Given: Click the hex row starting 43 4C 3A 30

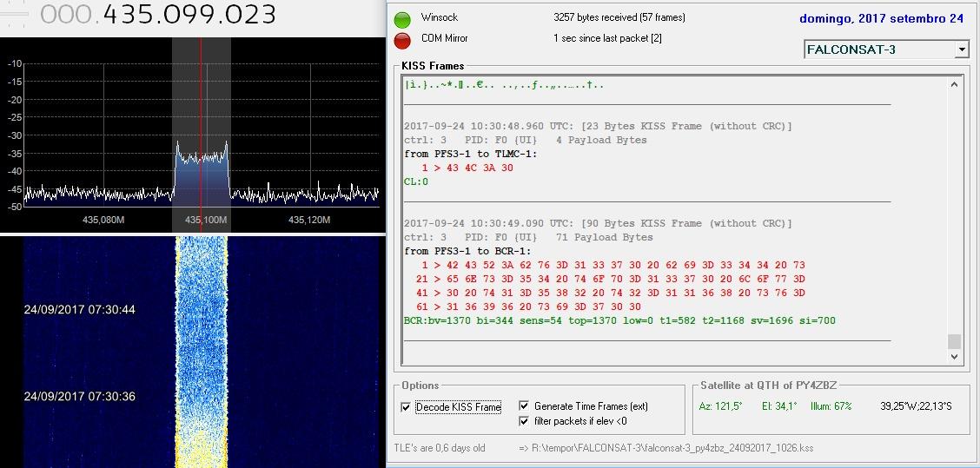Looking at the screenshot, I should (467, 168).
